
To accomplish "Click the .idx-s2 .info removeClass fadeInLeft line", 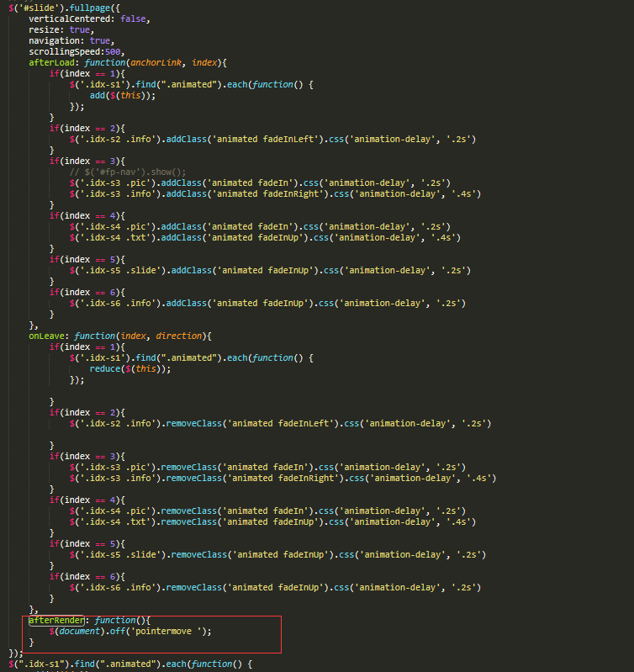I will point(280,423).
